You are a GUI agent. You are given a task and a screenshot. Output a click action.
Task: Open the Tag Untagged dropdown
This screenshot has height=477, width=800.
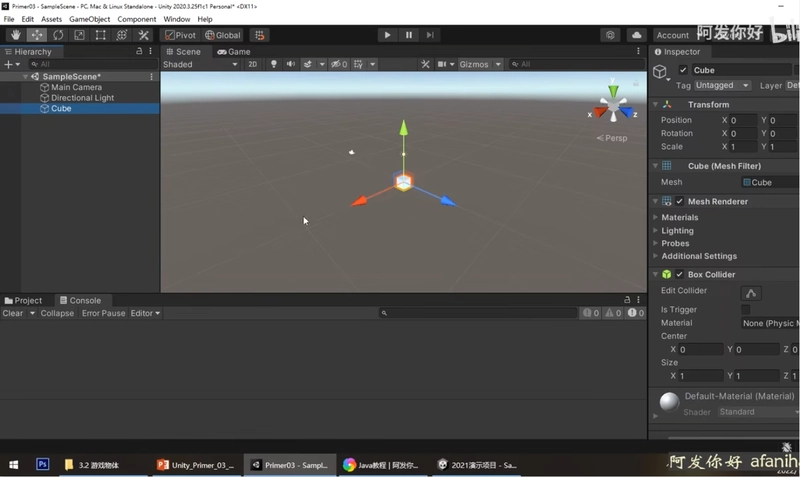point(722,85)
